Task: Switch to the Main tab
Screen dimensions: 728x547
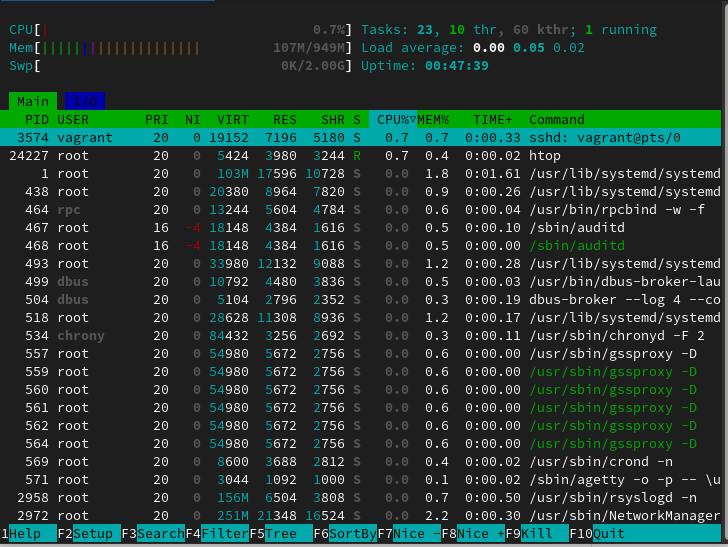Action: [x=32, y=101]
